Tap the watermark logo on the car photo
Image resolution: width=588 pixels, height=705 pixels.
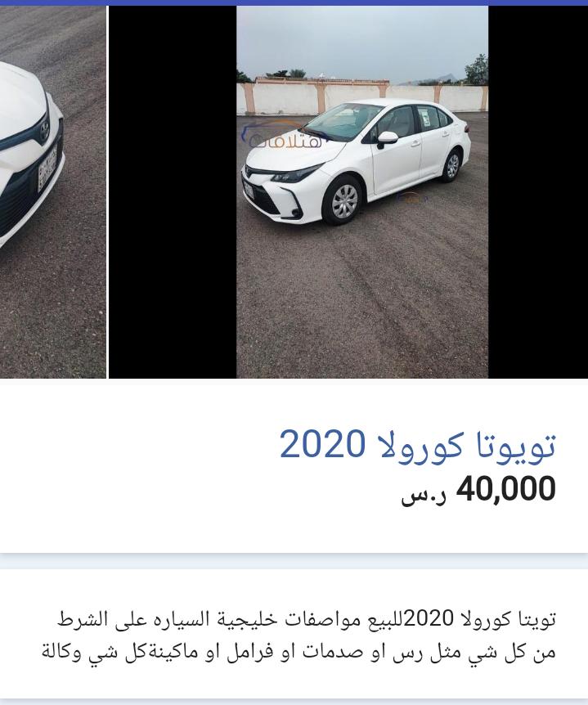click(x=283, y=135)
